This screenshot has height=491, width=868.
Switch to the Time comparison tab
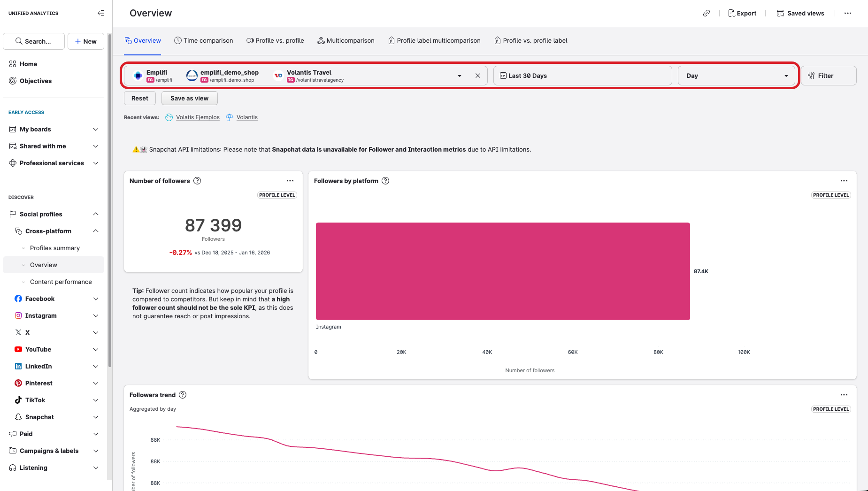tap(203, 40)
